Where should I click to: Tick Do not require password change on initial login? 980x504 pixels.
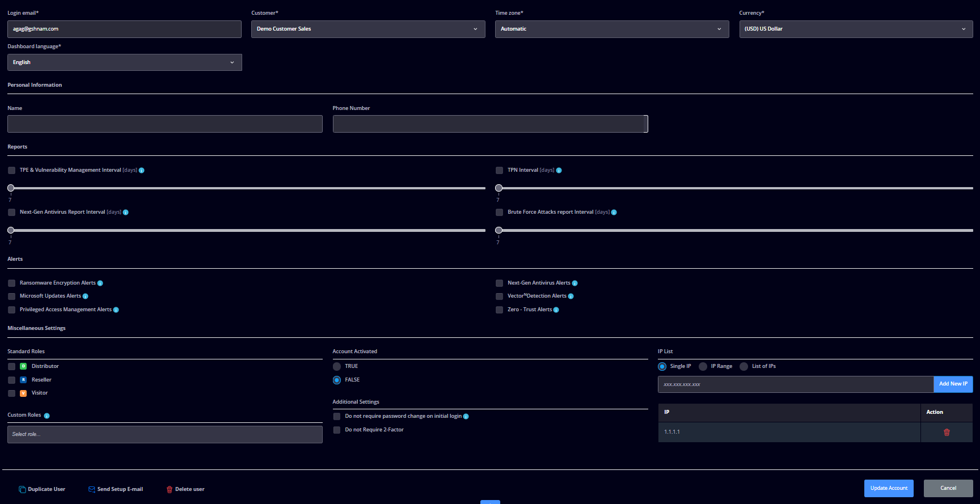[337, 416]
